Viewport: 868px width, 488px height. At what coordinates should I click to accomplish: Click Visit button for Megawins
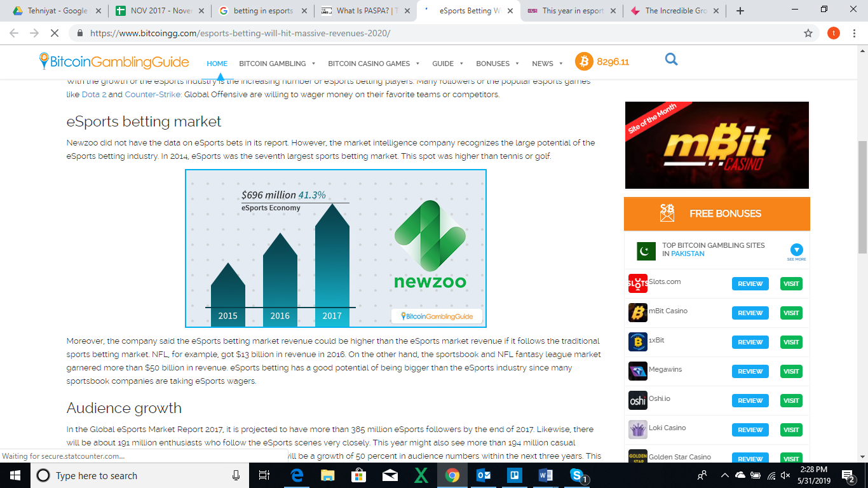point(791,372)
